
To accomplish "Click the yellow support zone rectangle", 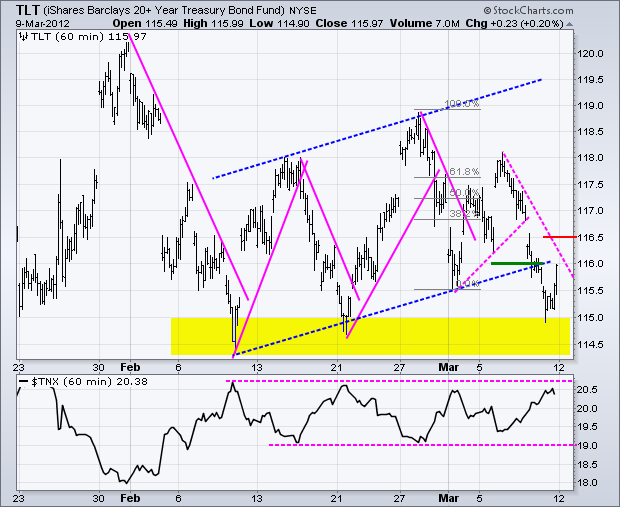I will [x=370, y=336].
